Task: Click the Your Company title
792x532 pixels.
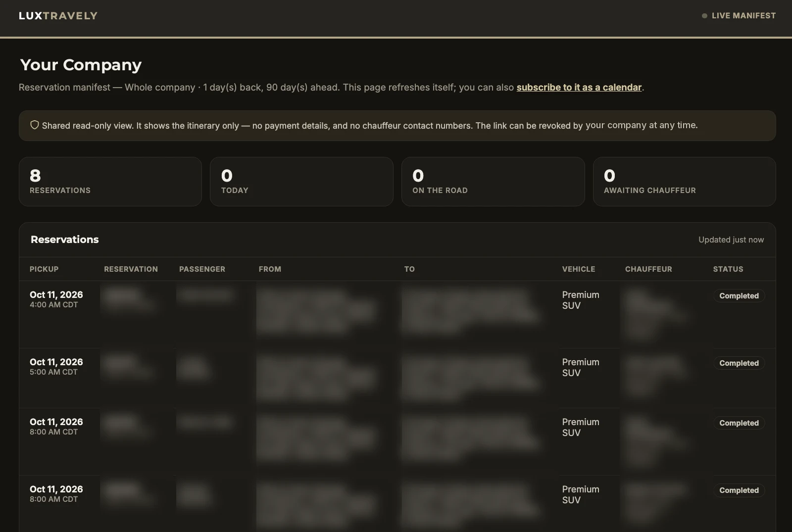Action: (81, 65)
